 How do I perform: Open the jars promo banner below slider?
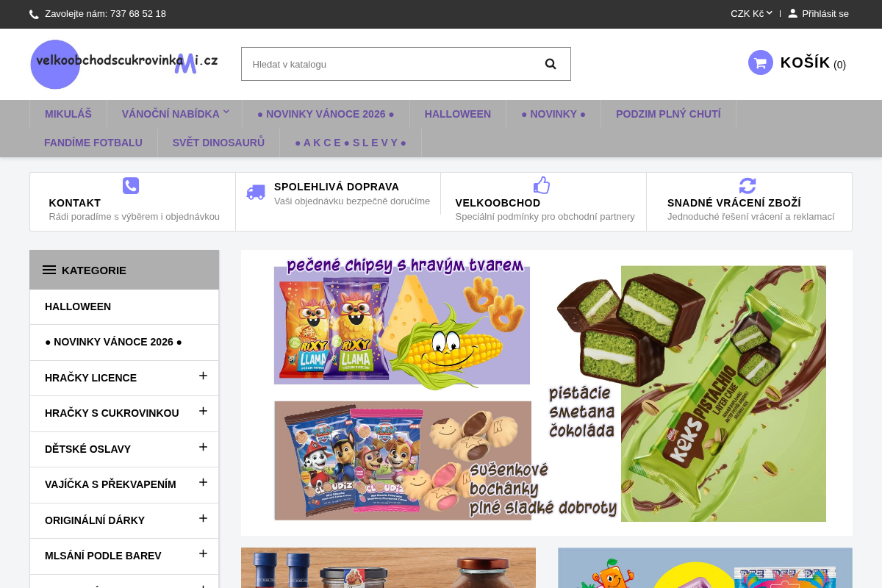(388, 567)
